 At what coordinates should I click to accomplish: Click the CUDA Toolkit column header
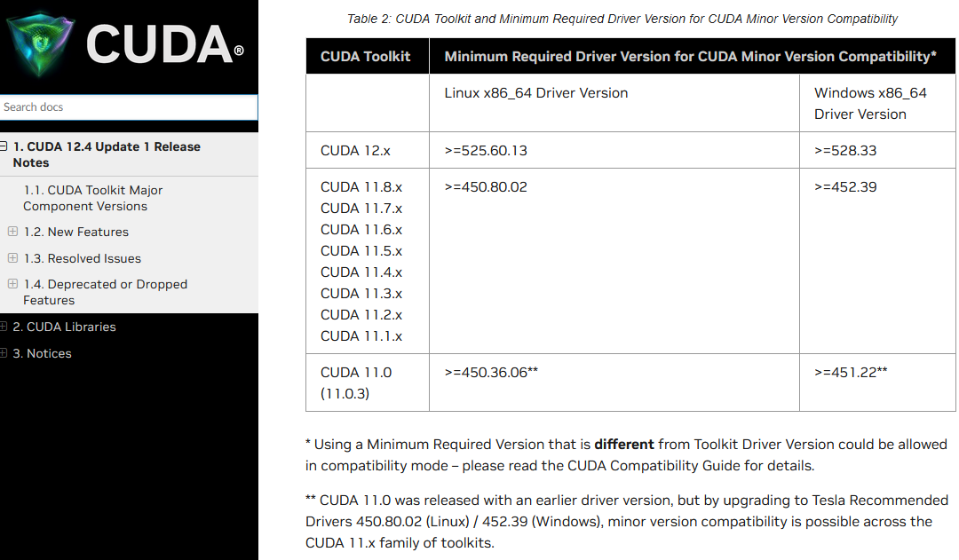366,56
